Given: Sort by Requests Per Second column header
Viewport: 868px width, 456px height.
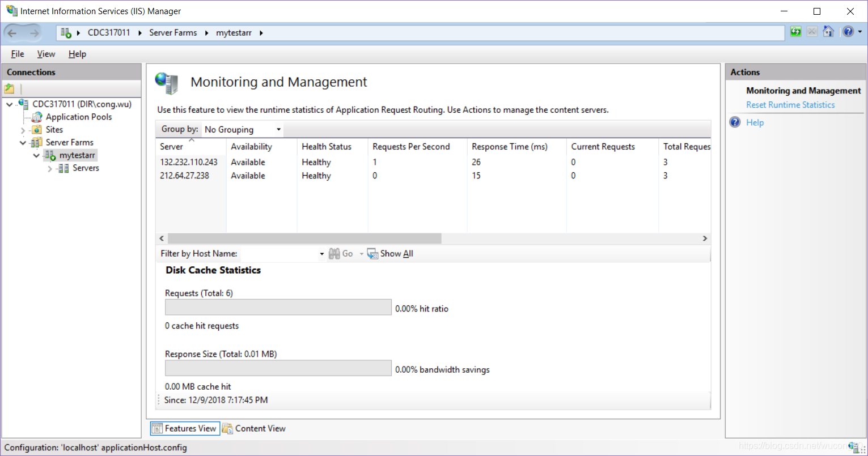Looking at the screenshot, I should pos(417,146).
